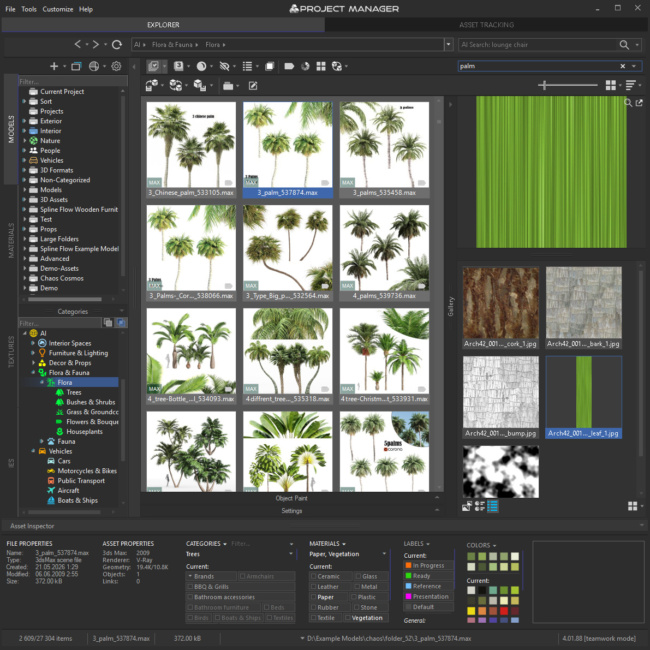Toggle the Leather material checkbox
The height and width of the screenshot is (650, 650).
point(314,587)
